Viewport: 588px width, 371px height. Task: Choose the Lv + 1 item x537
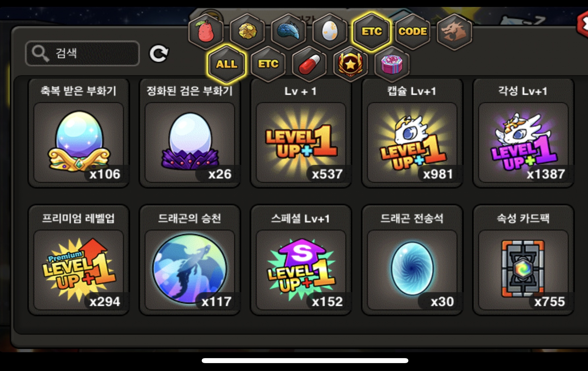point(301,133)
